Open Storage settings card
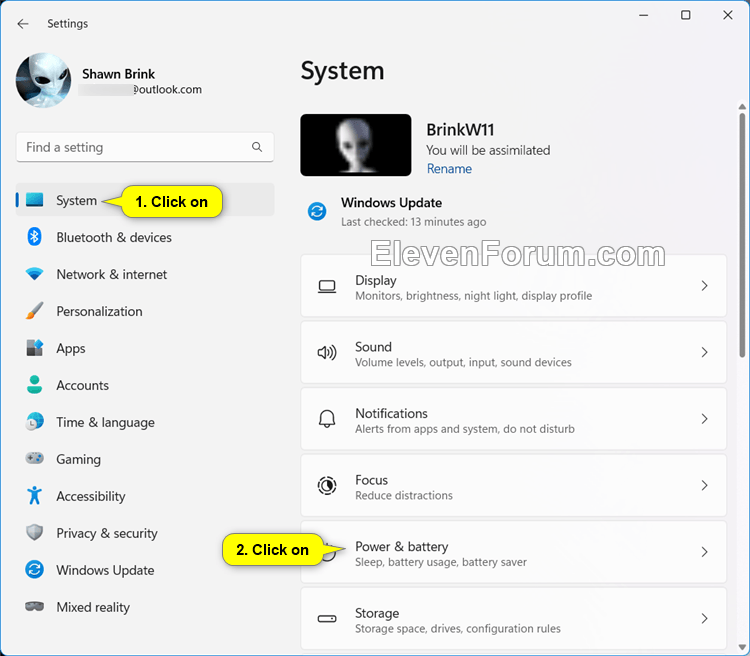Image resolution: width=750 pixels, height=656 pixels. 514,618
